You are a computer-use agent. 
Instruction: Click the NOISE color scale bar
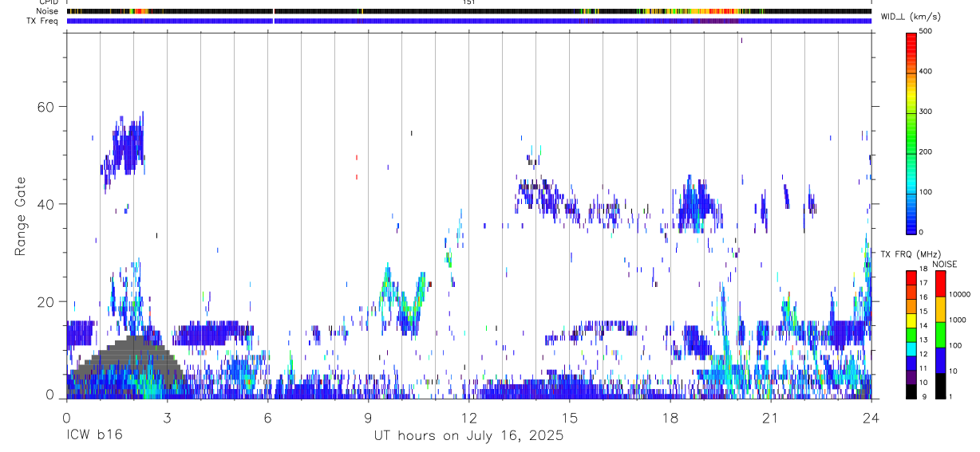click(x=940, y=334)
